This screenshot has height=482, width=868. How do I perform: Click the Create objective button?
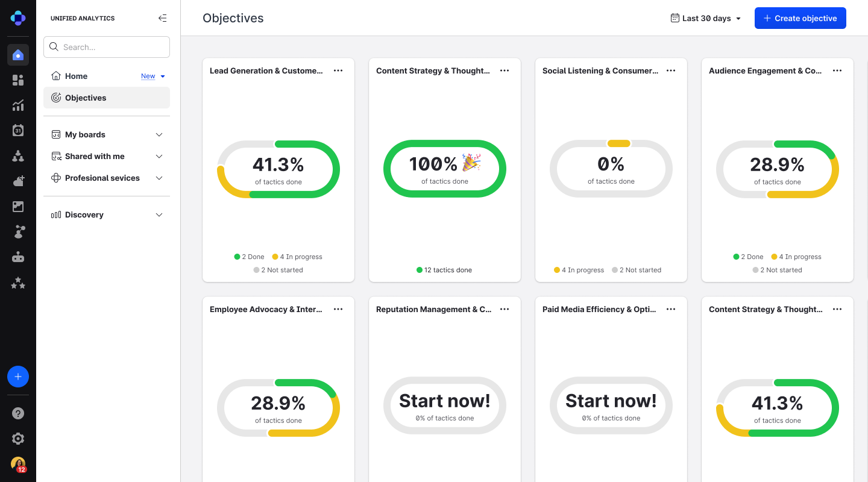[800, 18]
